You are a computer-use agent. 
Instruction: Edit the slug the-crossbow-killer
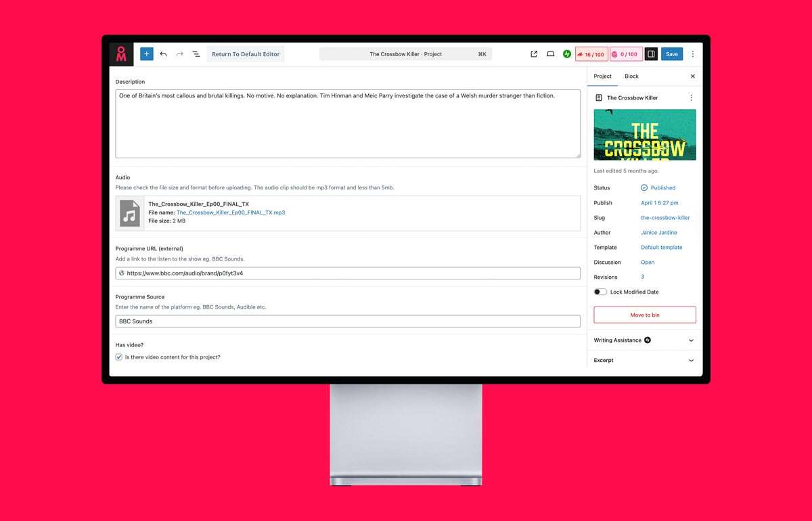pos(665,218)
